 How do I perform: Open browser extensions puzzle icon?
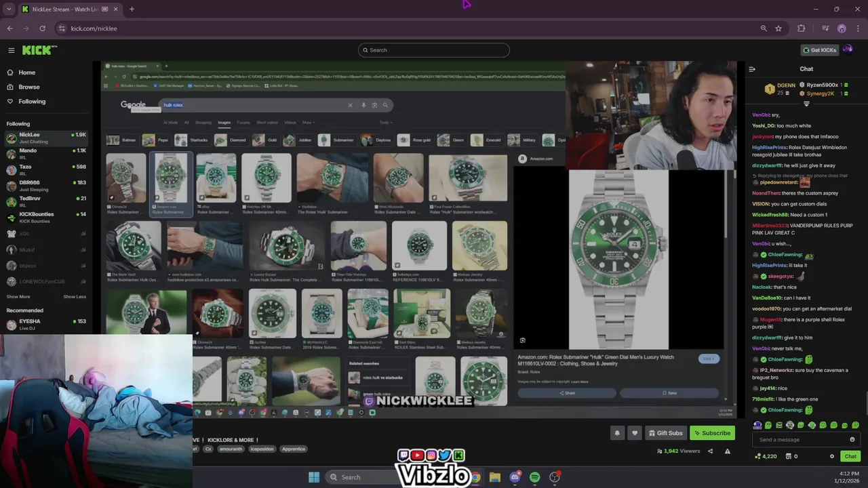coord(802,28)
